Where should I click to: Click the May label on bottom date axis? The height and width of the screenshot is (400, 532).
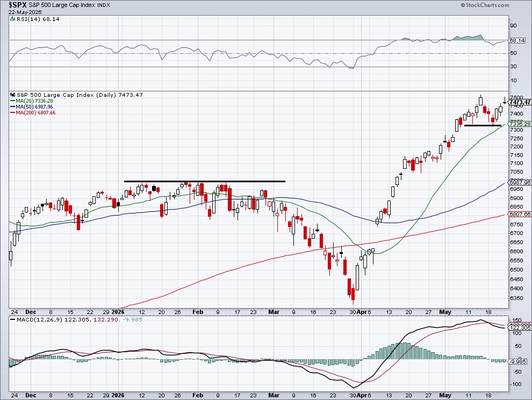click(x=445, y=395)
